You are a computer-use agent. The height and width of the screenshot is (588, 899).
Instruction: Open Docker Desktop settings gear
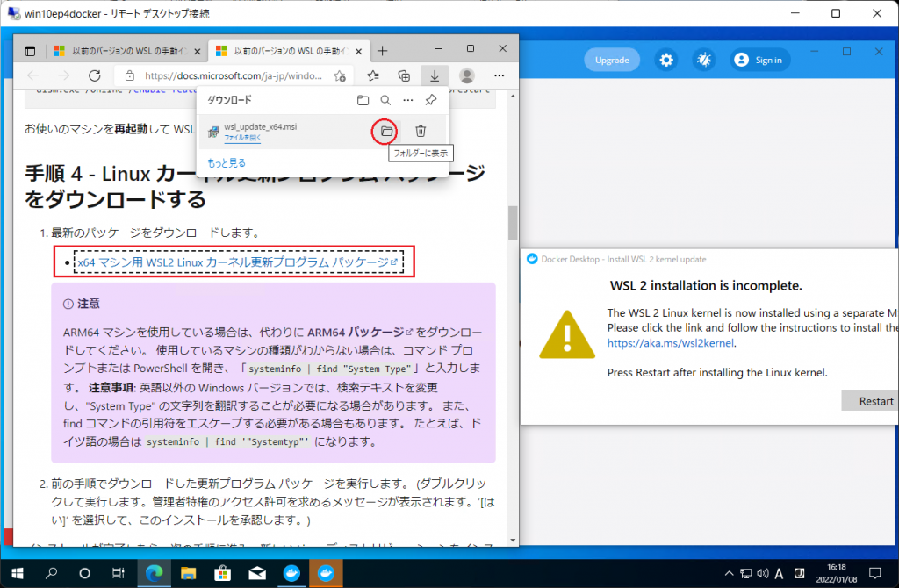[666, 60]
